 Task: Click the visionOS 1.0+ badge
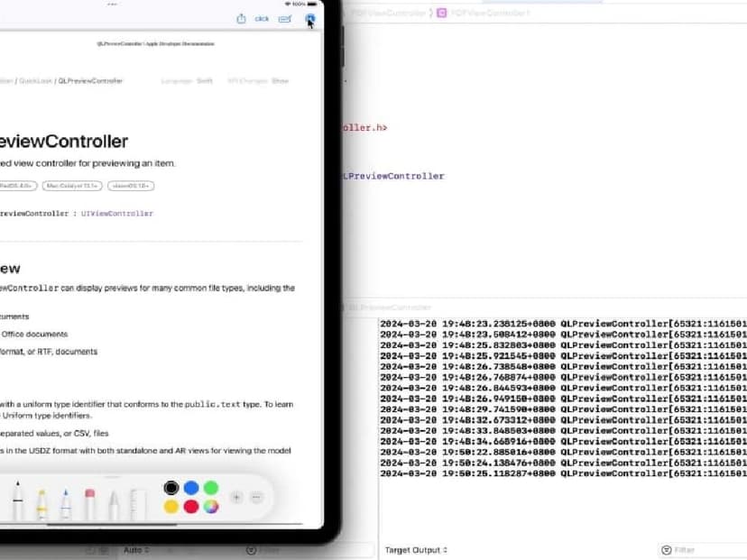[131, 186]
